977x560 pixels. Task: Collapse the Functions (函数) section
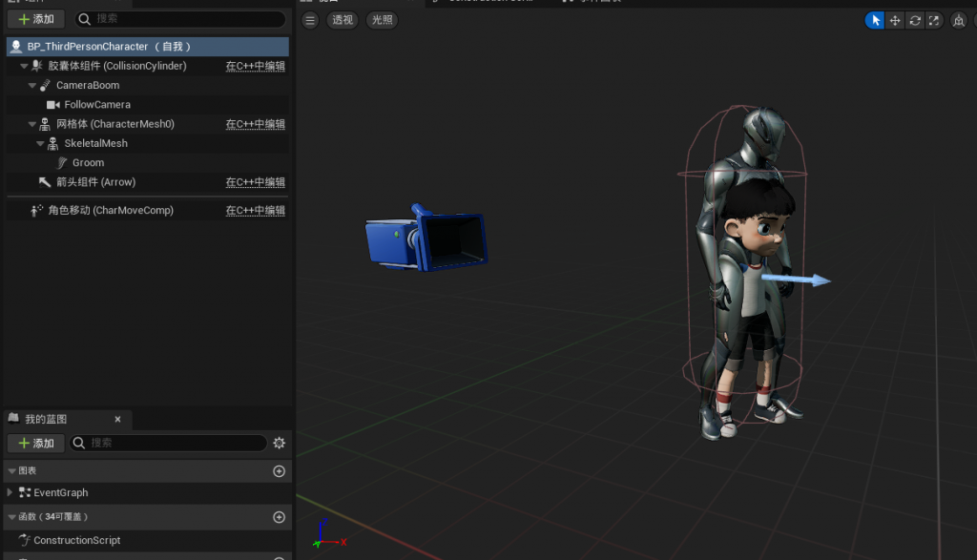point(11,517)
